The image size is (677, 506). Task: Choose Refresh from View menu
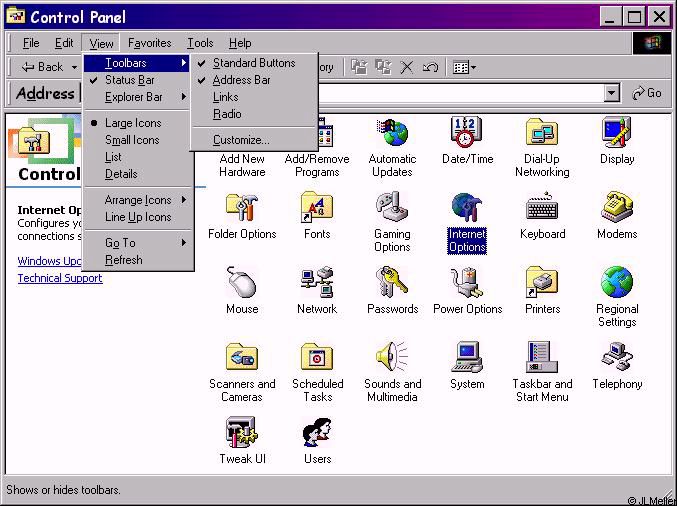click(137, 260)
